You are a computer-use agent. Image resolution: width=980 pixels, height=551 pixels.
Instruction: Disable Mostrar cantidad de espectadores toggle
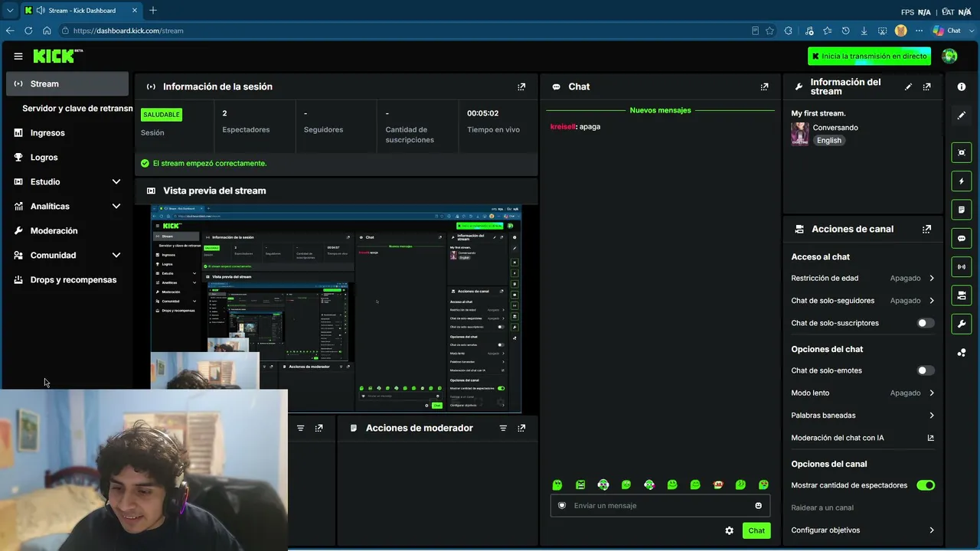pos(926,485)
